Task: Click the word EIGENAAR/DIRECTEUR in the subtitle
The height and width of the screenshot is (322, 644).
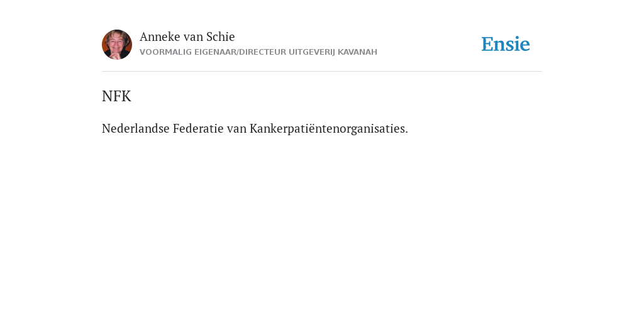Action: click(x=240, y=52)
